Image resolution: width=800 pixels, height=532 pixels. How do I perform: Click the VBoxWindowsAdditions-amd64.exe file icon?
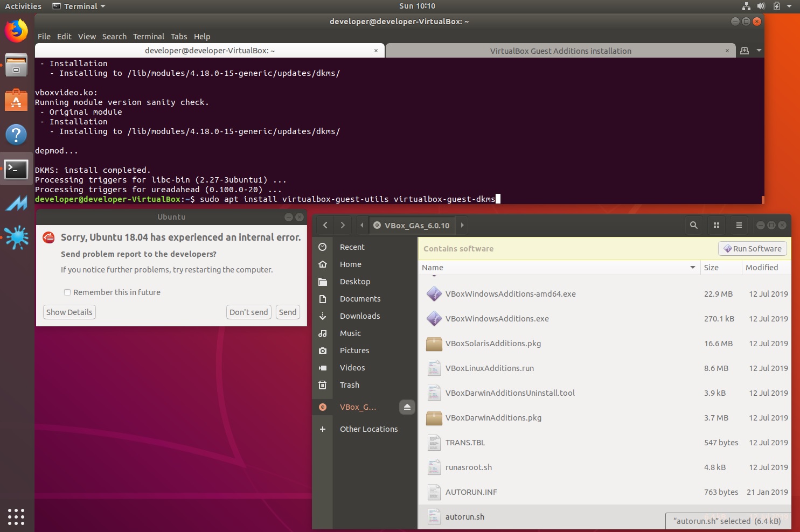434,294
